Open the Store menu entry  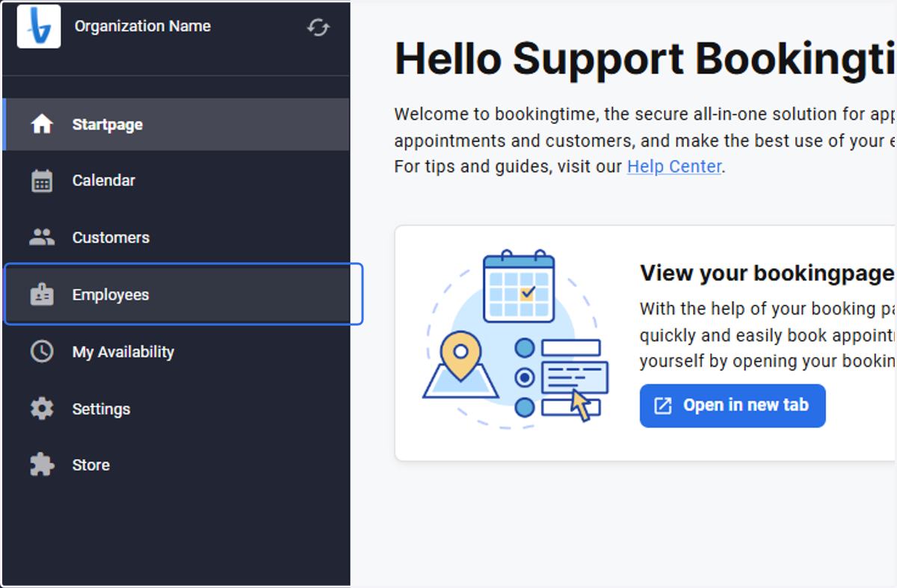click(176, 465)
